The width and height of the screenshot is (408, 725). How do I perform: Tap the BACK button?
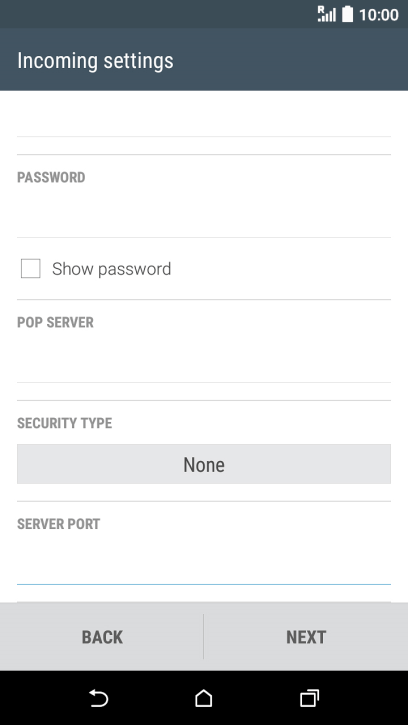point(102,637)
